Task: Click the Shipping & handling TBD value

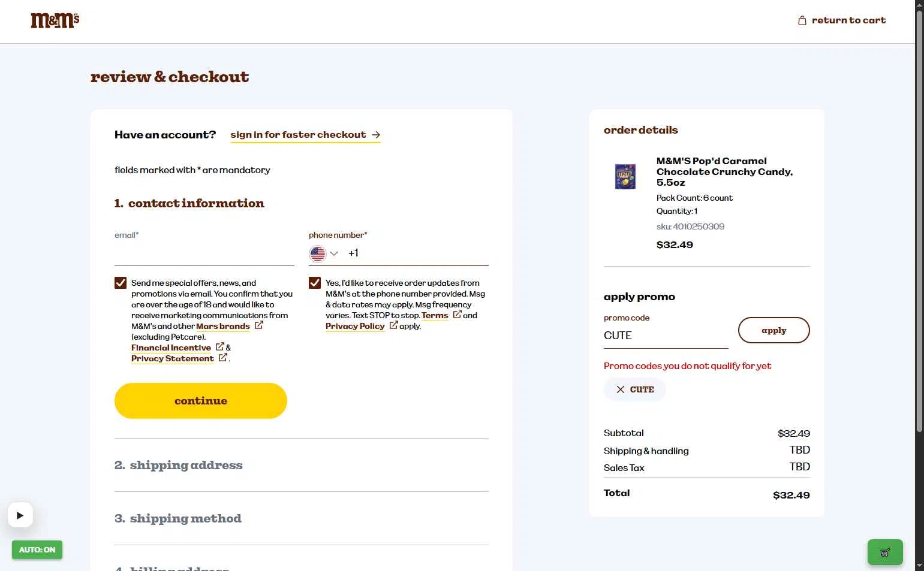Action: 800,450
